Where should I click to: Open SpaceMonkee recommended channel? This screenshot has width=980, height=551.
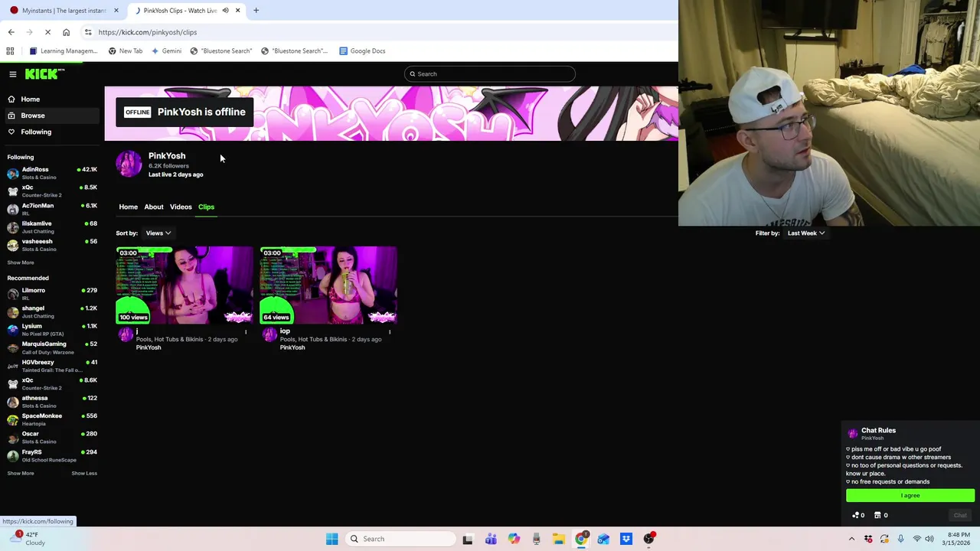tap(52, 419)
